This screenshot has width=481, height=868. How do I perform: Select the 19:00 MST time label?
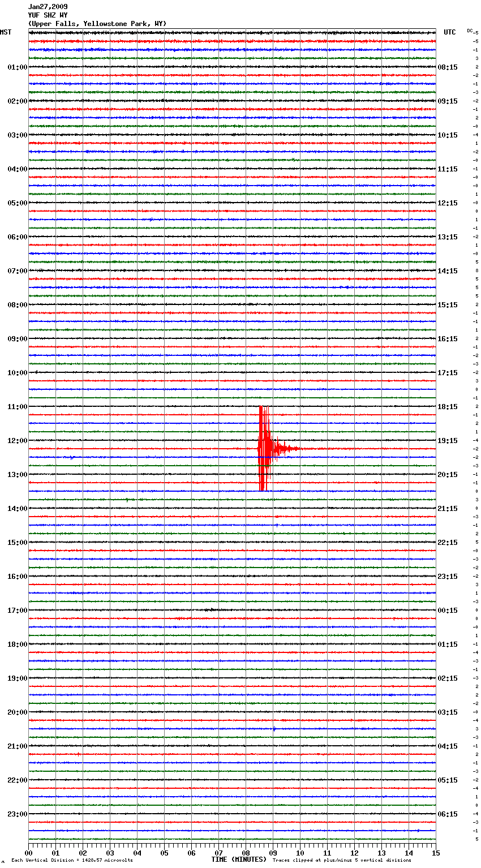(x=18, y=678)
